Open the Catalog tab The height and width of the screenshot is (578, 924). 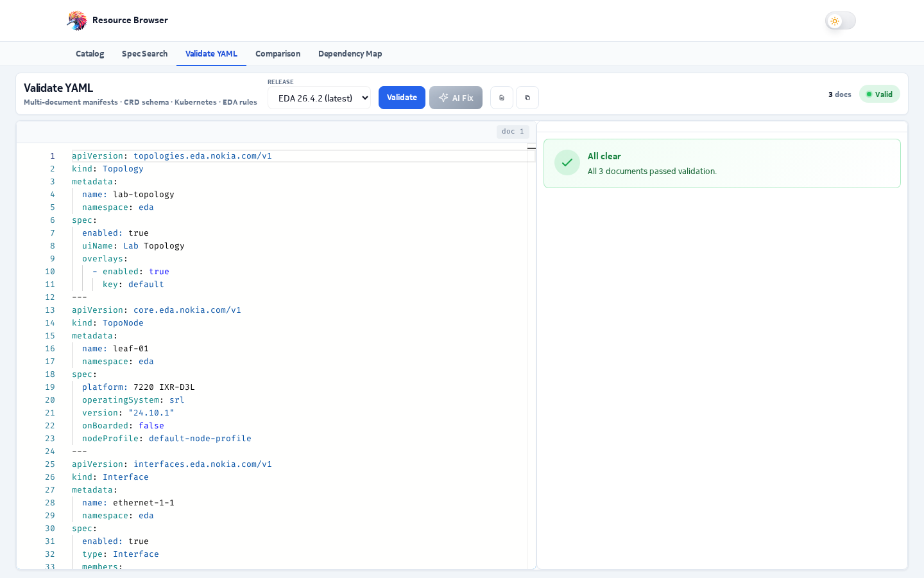pos(90,54)
